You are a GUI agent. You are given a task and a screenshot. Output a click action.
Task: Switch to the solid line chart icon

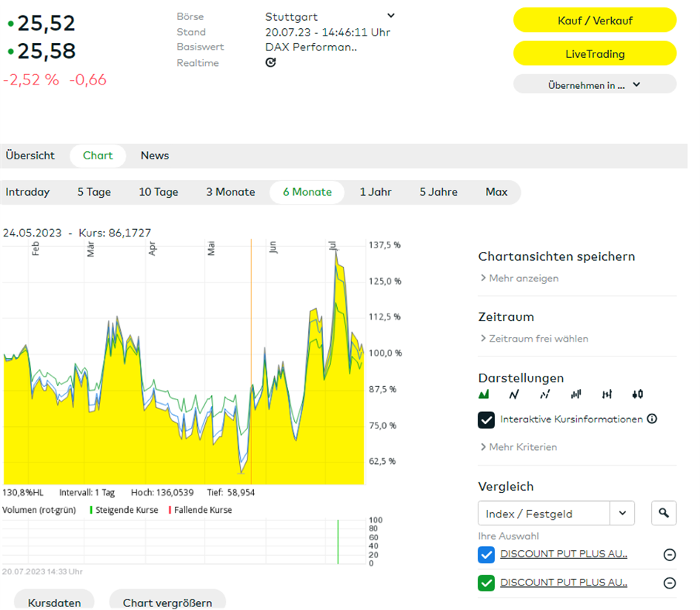click(x=514, y=394)
